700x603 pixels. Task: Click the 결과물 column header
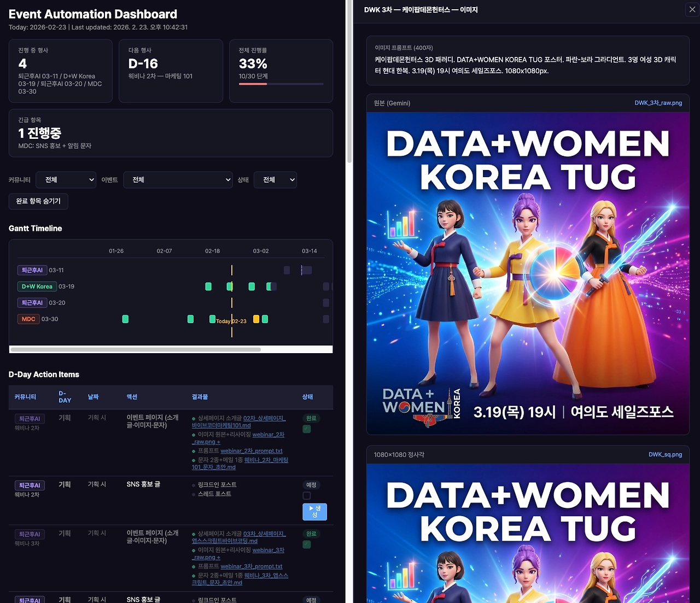(x=200, y=397)
